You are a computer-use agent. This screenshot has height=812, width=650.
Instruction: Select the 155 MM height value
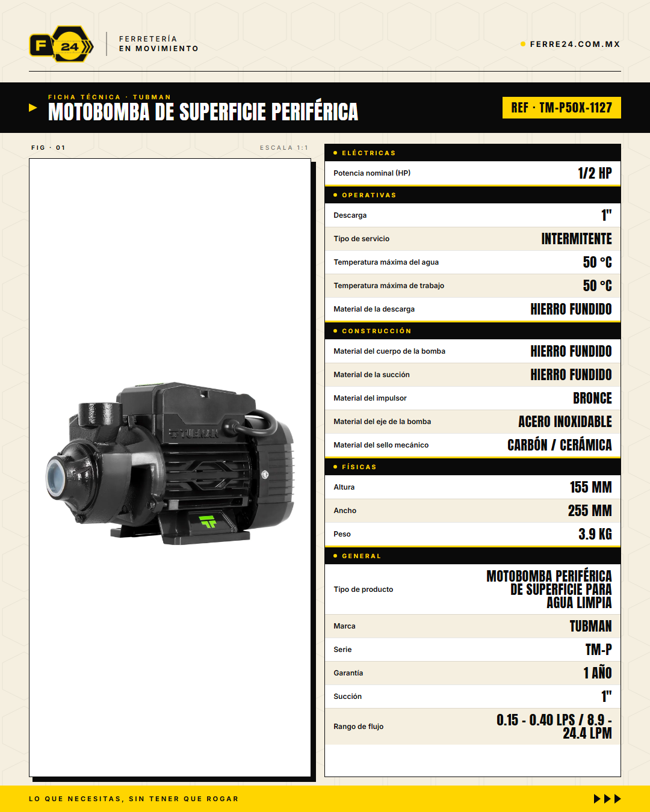click(x=591, y=487)
